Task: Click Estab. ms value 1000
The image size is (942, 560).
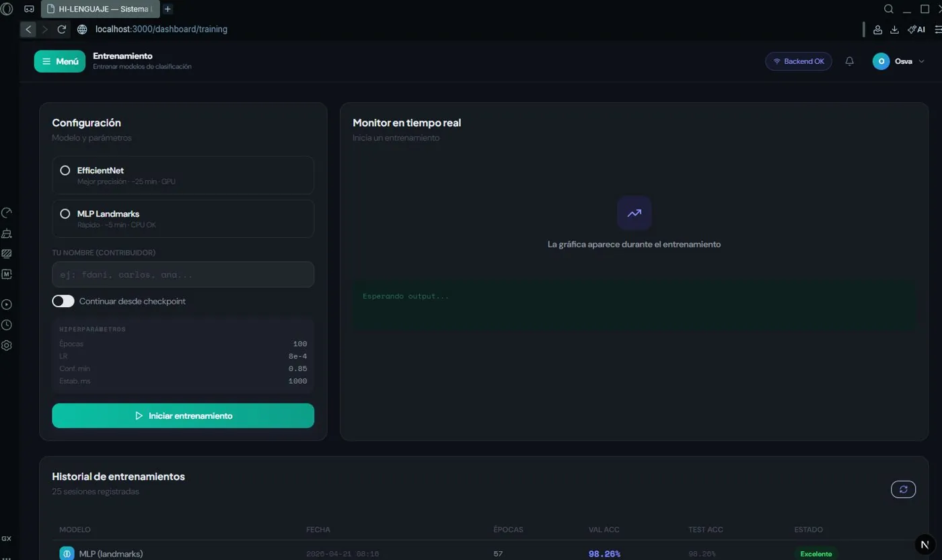Action: (x=297, y=381)
